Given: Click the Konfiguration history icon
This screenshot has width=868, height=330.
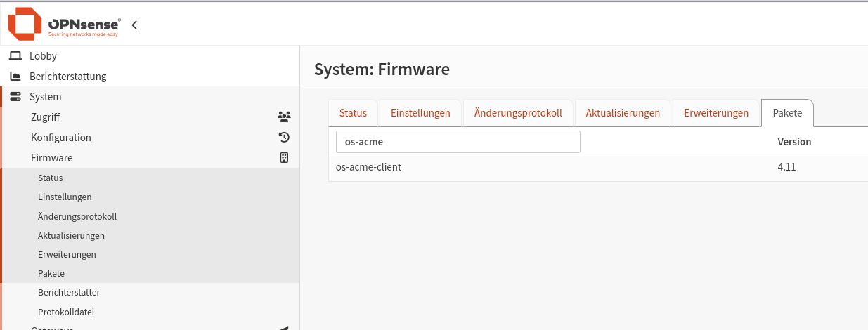Looking at the screenshot, I should click(x=284, y=138).
